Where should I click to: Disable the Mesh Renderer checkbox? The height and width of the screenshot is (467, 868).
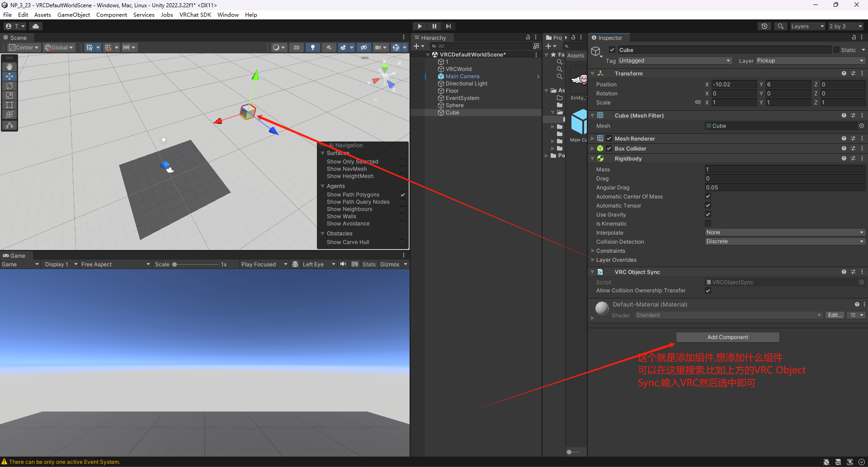point(609,138)
